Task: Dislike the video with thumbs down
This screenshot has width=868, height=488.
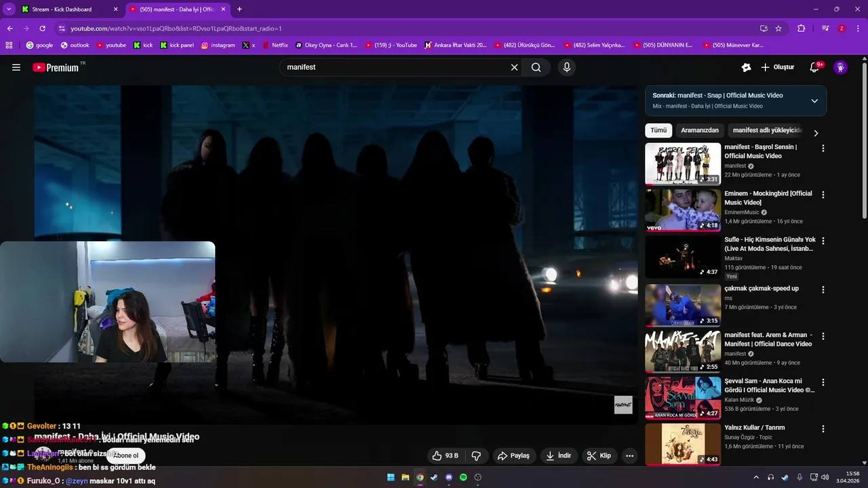Action: click(x=476, y=455)
